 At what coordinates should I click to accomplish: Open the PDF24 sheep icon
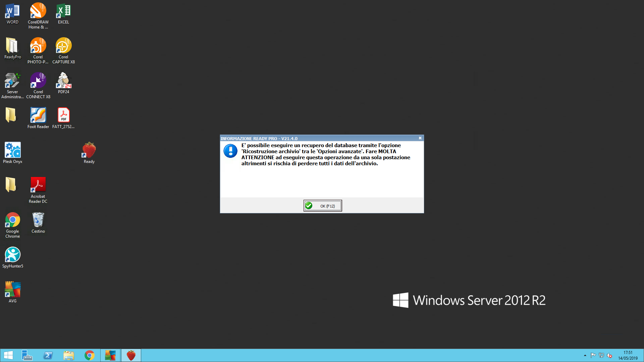point(63,83)
